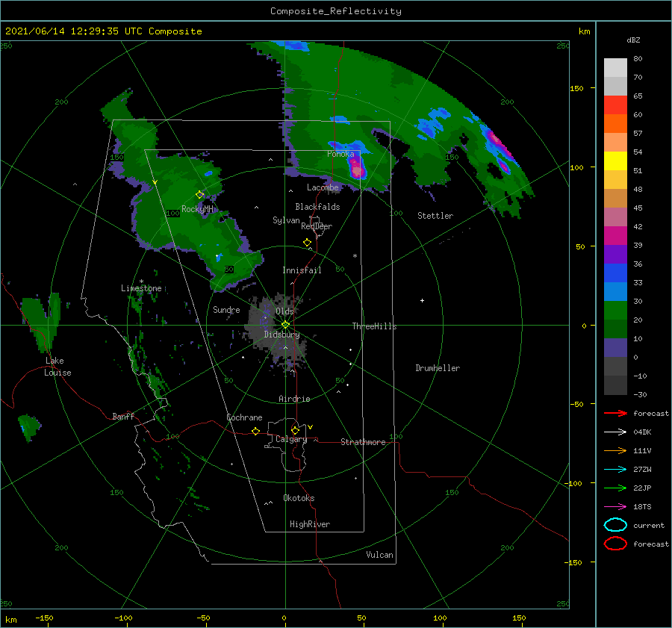Click the ThreeHills town label
This screenshot has width=672, height=628.
(x=374, y=326)
